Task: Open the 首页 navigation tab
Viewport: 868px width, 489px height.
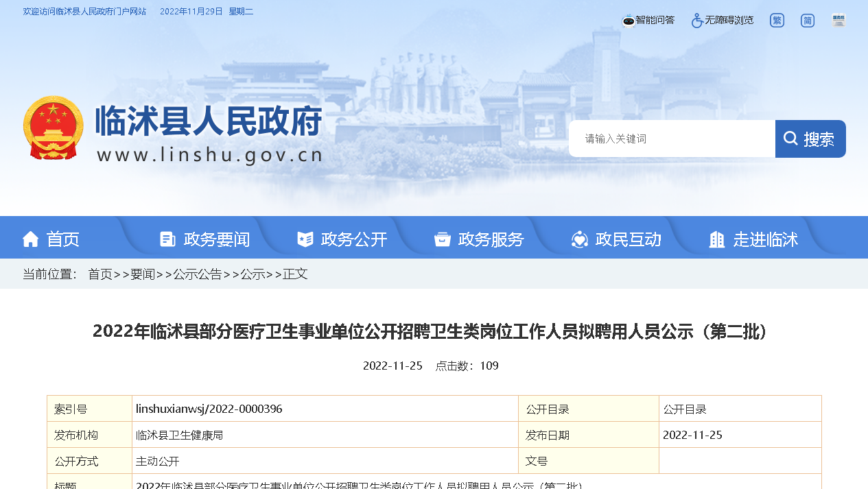Action: pos(63,239)
